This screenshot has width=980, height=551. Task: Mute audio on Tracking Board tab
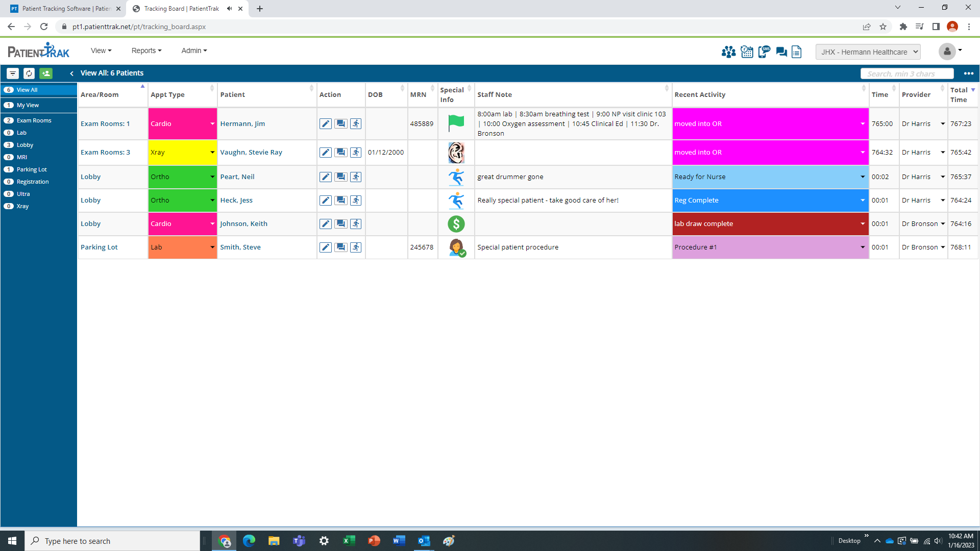click(x=230, y=9)
